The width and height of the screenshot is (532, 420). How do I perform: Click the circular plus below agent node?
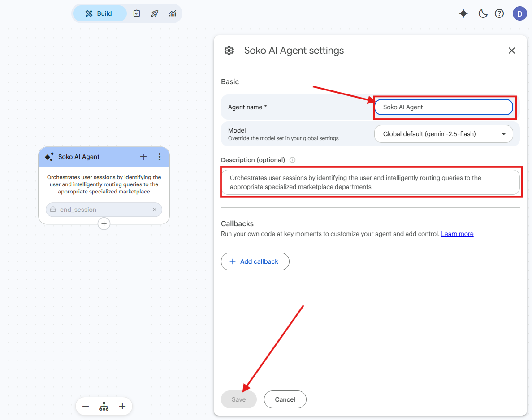104,224
